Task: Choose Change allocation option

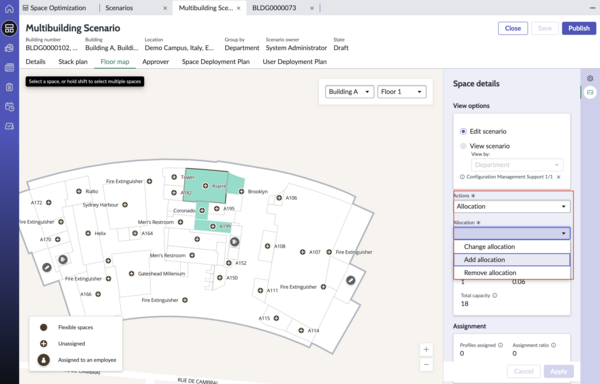Action: point(512,247)
